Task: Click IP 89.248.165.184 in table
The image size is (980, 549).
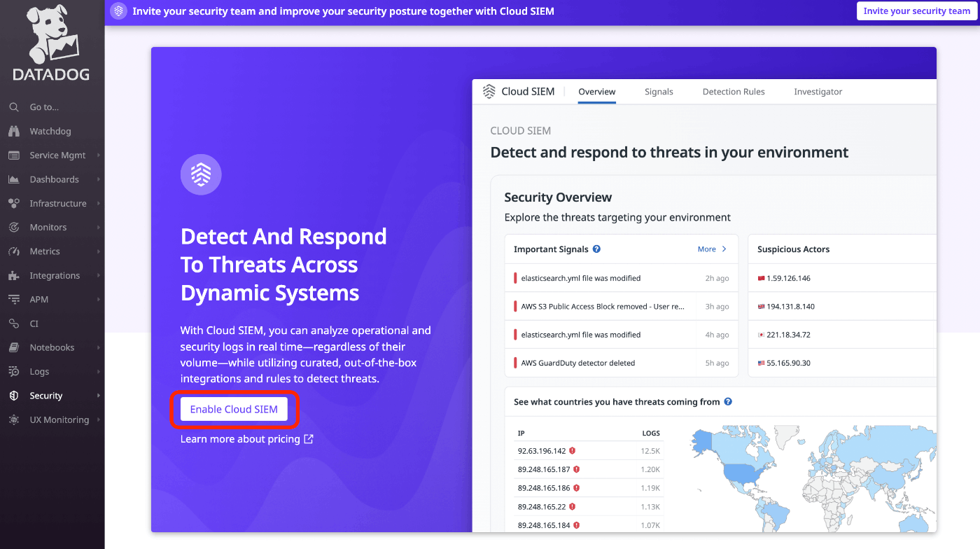Action: [x=545, y=525]
